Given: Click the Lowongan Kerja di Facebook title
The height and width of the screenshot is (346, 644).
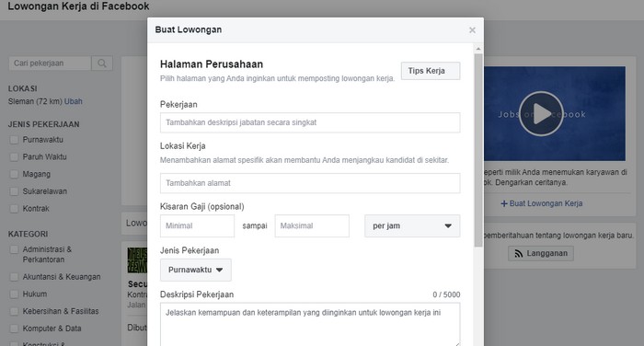Looking at the screenshot, I should [x=78, y=6].
